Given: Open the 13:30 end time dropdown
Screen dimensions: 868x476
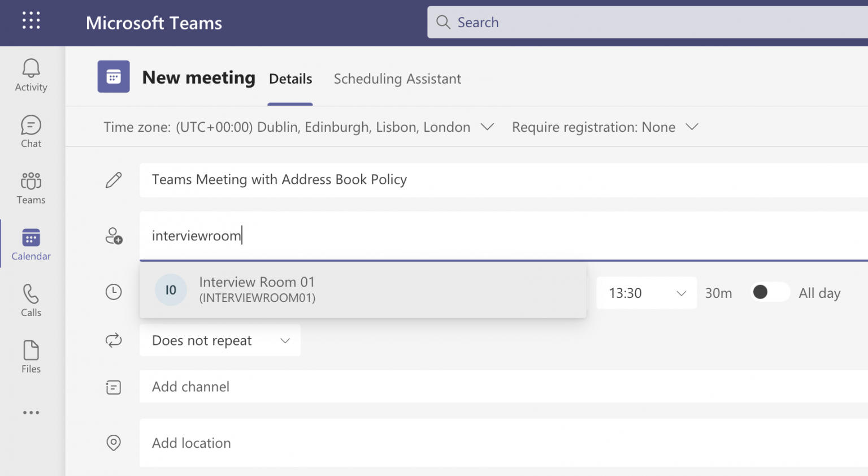Looking at the screenshot, I should pos(646,293).
